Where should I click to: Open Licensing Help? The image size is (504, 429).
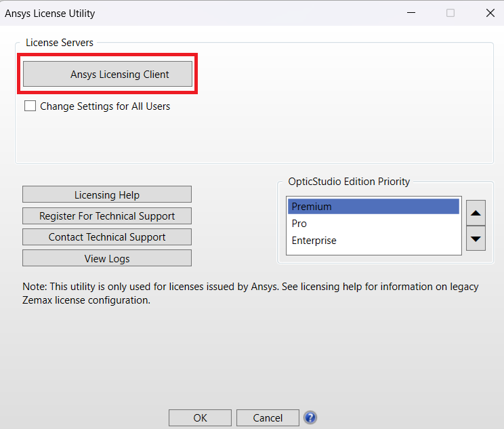107,195
